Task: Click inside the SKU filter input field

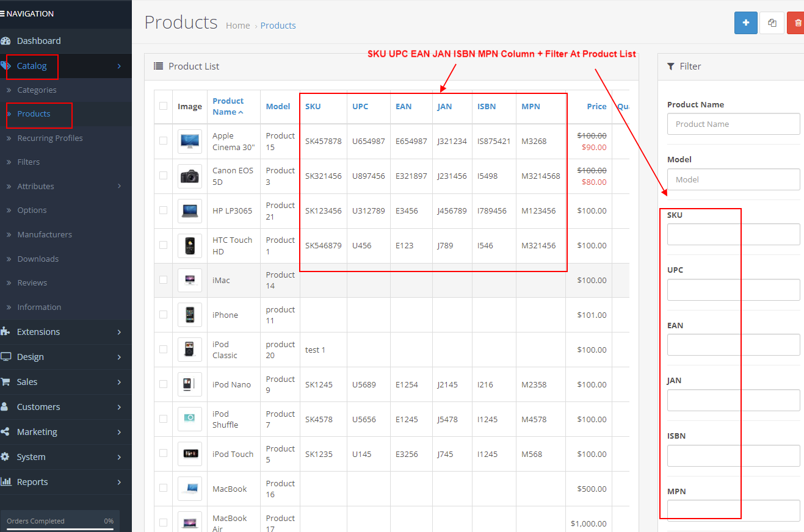Action: tap(733, 234)
